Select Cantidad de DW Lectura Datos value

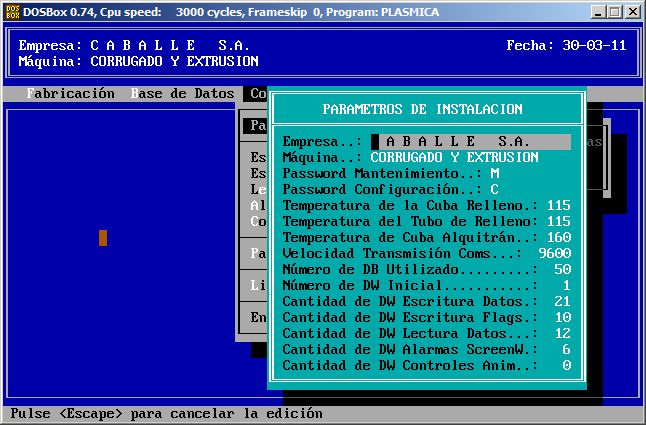pyautogui.click(x=562, y=334)
